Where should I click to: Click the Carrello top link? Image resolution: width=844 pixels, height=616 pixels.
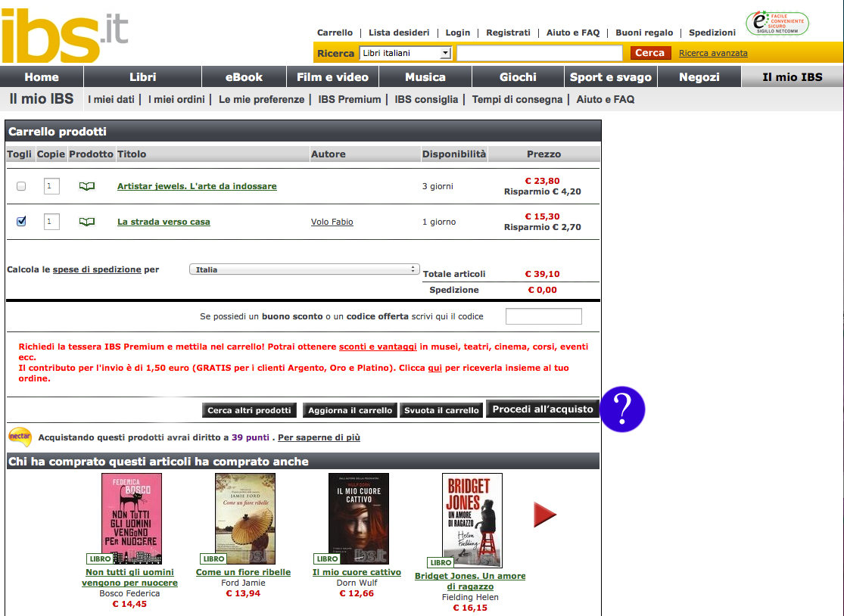click(x=335, y=33)
